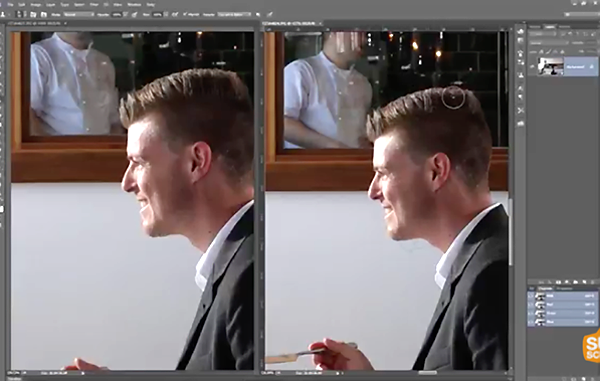Viewport: 600px width, 381px height.
Task: Click lock position icon
Action: pyautogui.click(x=555, y=52)
